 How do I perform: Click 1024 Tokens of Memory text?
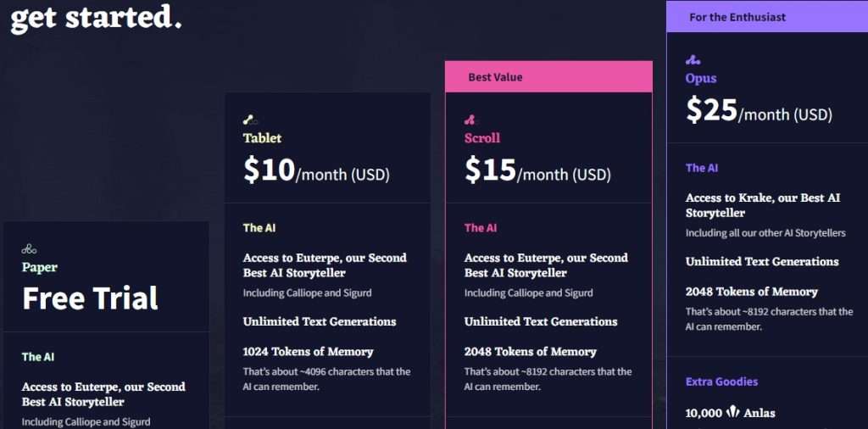point(309,352)
